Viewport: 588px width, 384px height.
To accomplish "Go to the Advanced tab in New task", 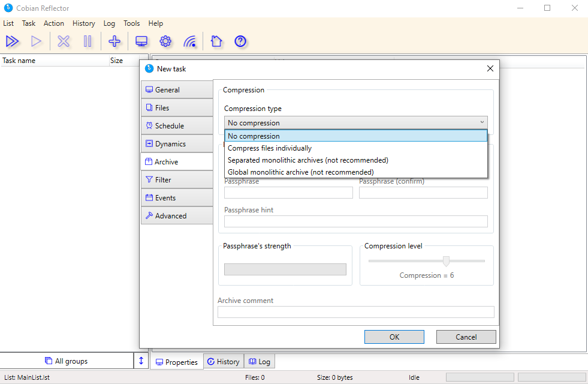I will pos(177,216).
